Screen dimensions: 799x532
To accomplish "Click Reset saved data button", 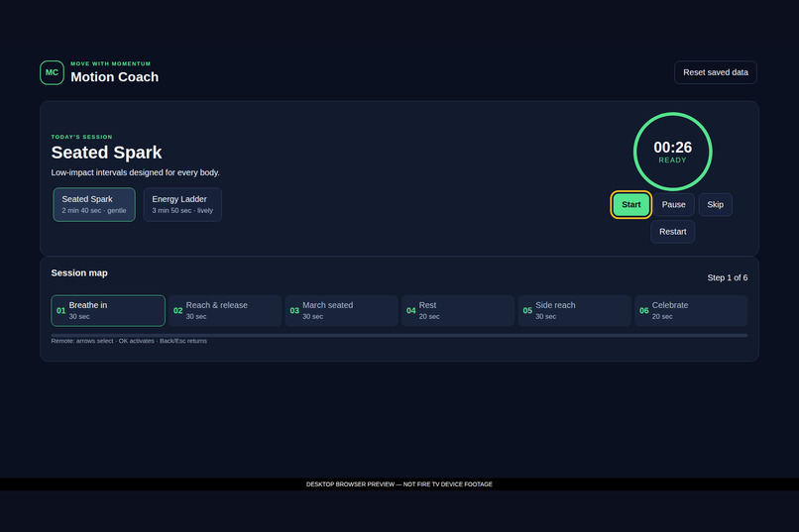I will coord(716,72).
